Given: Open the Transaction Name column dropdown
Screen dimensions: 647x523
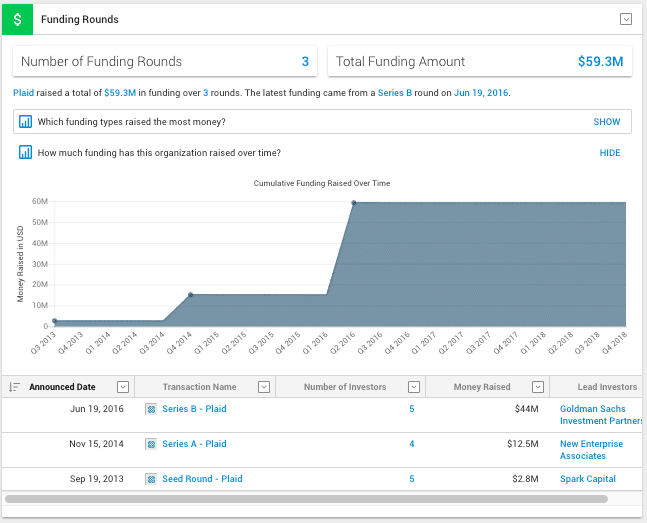Looking at the screenshot, I should [x=264, y=387].
